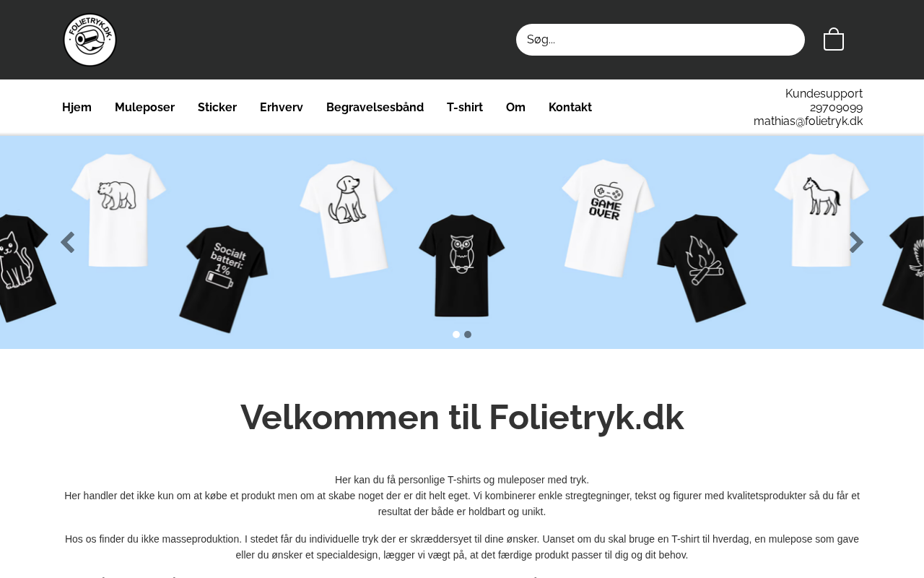This screenshot has height=578, width=924.
Task: Go to the Sticker page
Action: (x=217, y=107)
